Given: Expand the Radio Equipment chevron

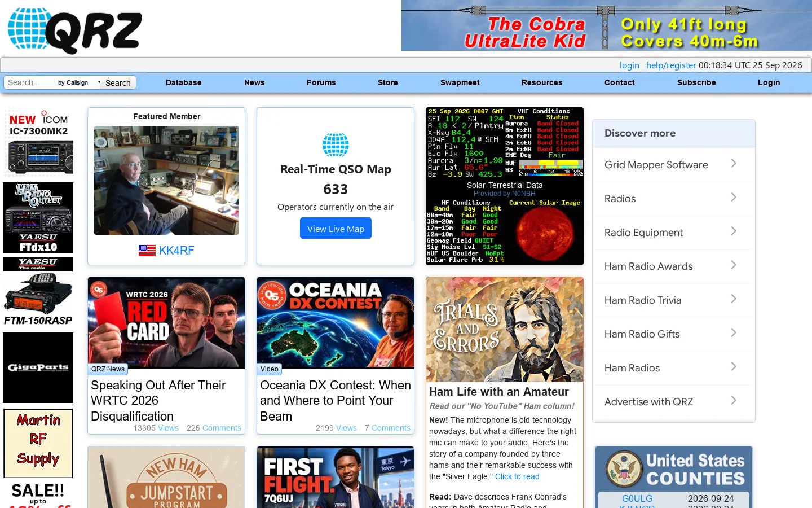Looking at the screenshot, I should (734, 231).
